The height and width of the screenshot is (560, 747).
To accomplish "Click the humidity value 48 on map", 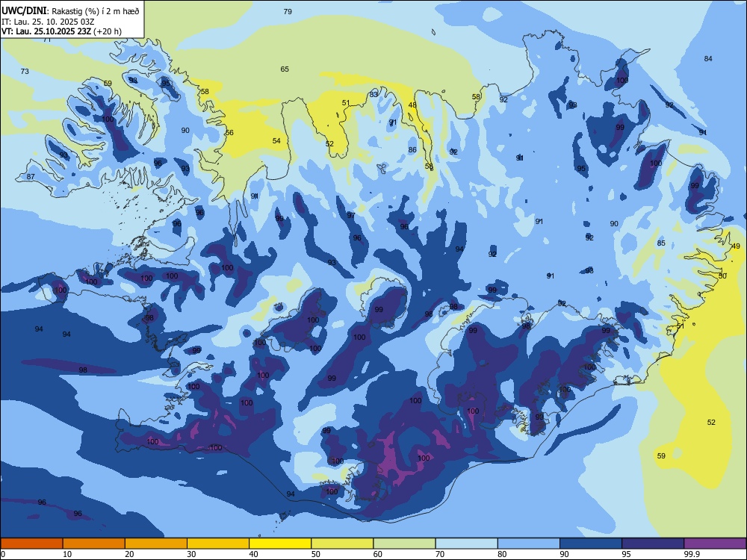I will click(412, 105).
